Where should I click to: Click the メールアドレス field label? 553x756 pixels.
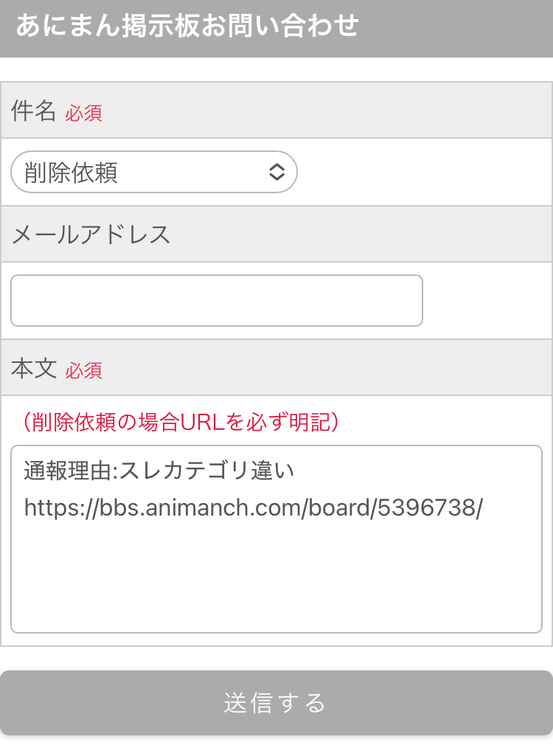[x=91, y=235]
